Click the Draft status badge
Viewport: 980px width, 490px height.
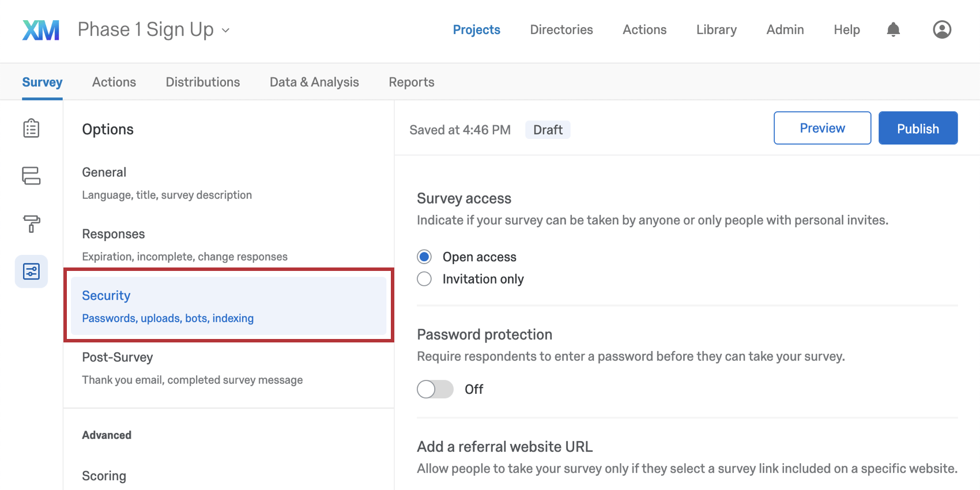point(548,130)
